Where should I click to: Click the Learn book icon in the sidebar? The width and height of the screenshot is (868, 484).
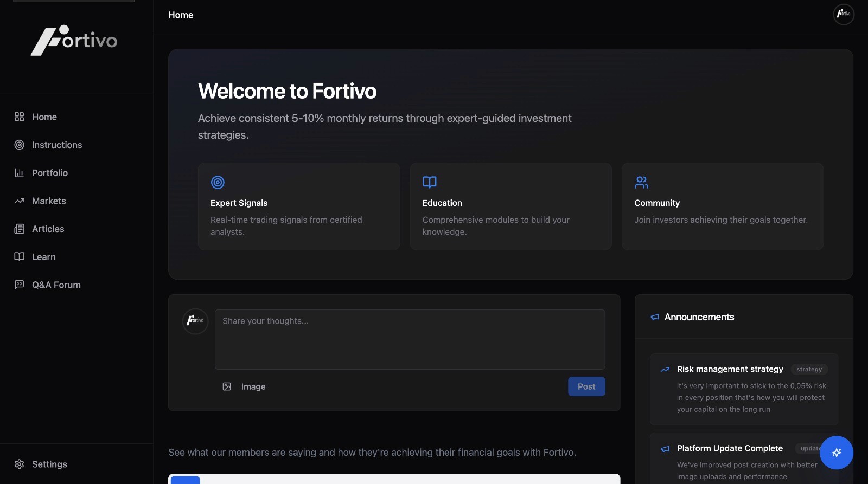(19, 257)
